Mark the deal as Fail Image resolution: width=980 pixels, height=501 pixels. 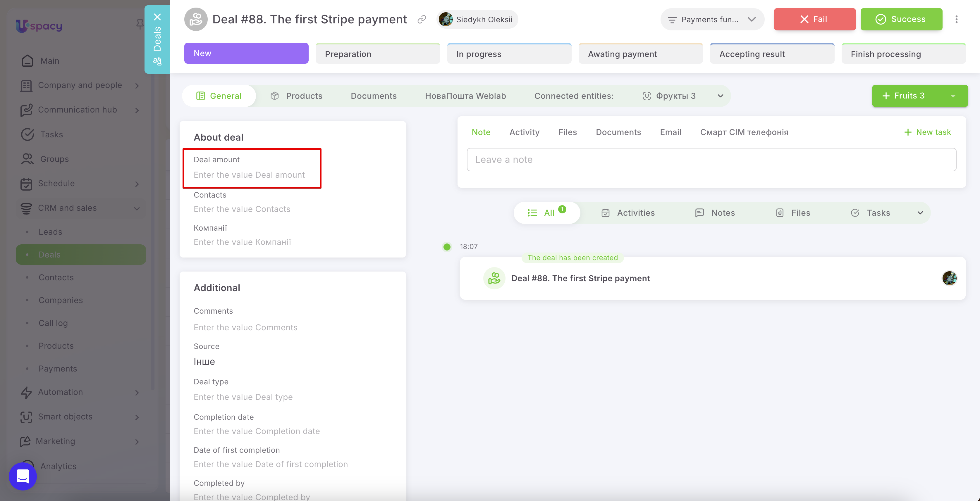pos(814,19)
